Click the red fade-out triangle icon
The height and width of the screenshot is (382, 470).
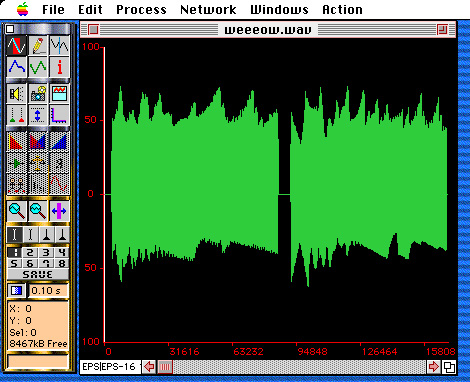pyautogui.click(x=16, y=141)
